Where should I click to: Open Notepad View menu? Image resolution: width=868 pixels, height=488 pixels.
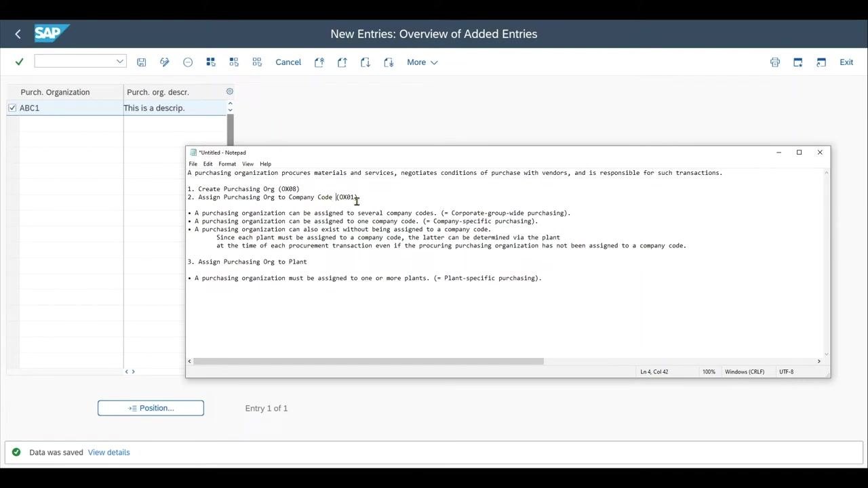(x=248, y=164)
